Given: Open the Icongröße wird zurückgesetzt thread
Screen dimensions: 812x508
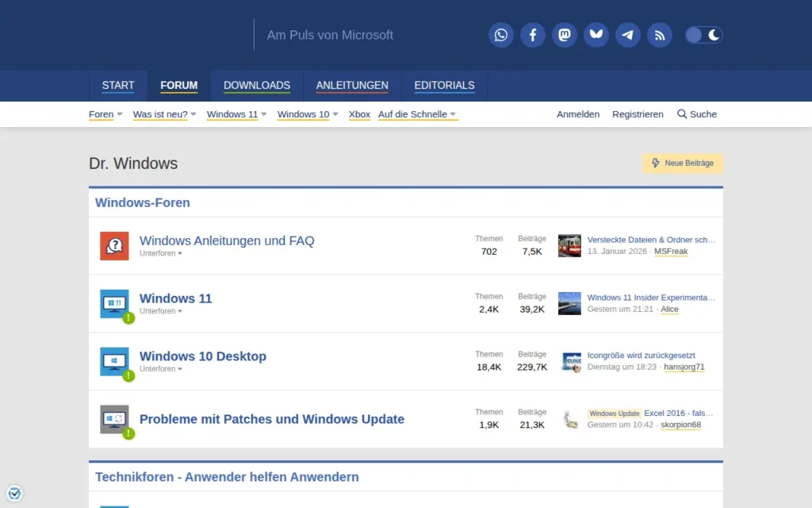Looking at the screenshot, I should [x=641, y=355].
